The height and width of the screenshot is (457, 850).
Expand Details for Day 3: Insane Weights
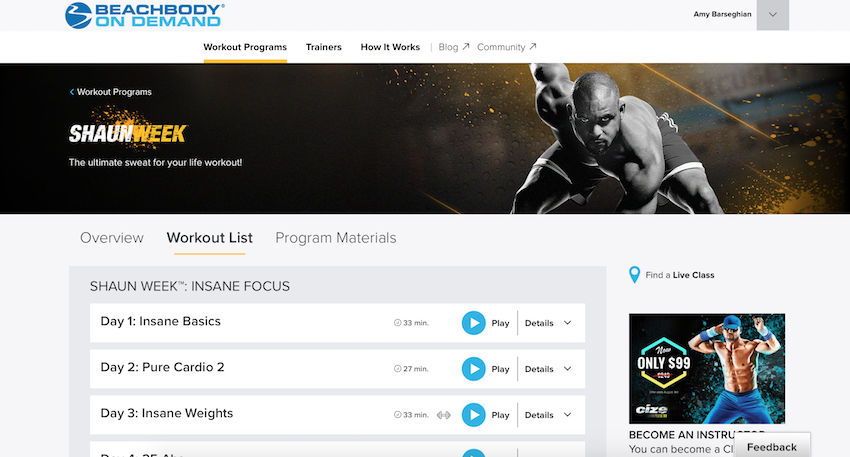tap(548, 415)
